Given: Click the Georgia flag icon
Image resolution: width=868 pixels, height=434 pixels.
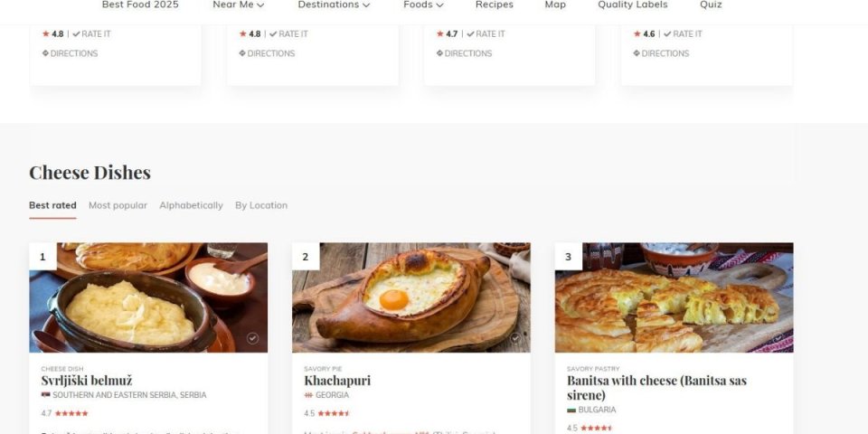Looking at the screenshot, I should 308,395.
